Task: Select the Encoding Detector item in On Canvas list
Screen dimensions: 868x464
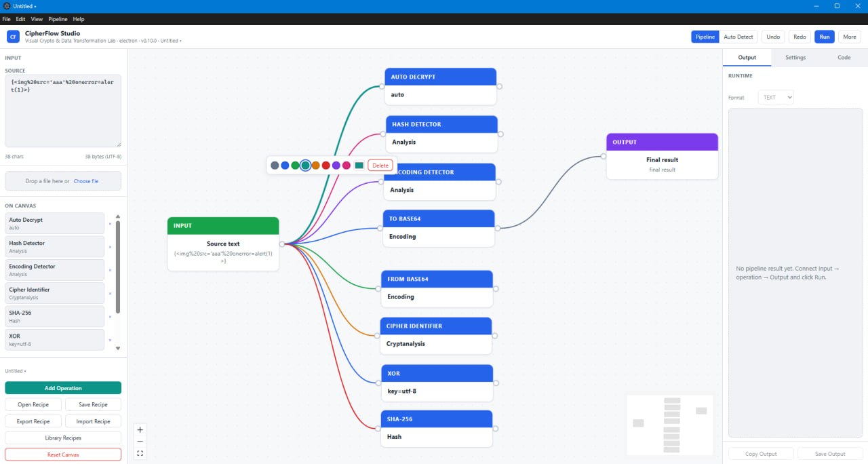Action: click(55, 270)
